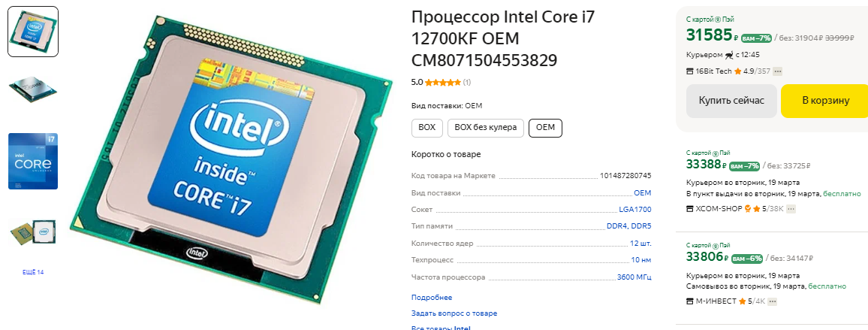The image size is (868, 330).
Task: Click the ellipsis icon next to XCOM-SHOP rating
Action: pos(791,209)
